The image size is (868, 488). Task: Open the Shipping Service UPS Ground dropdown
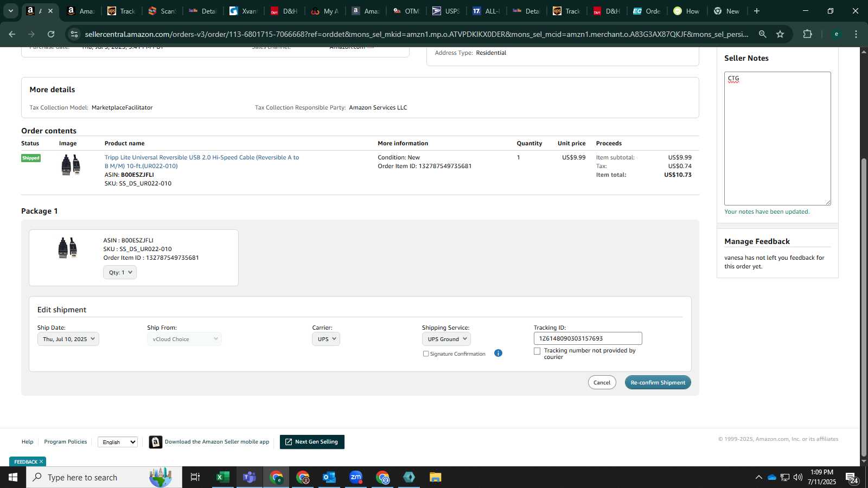point(446,339)
